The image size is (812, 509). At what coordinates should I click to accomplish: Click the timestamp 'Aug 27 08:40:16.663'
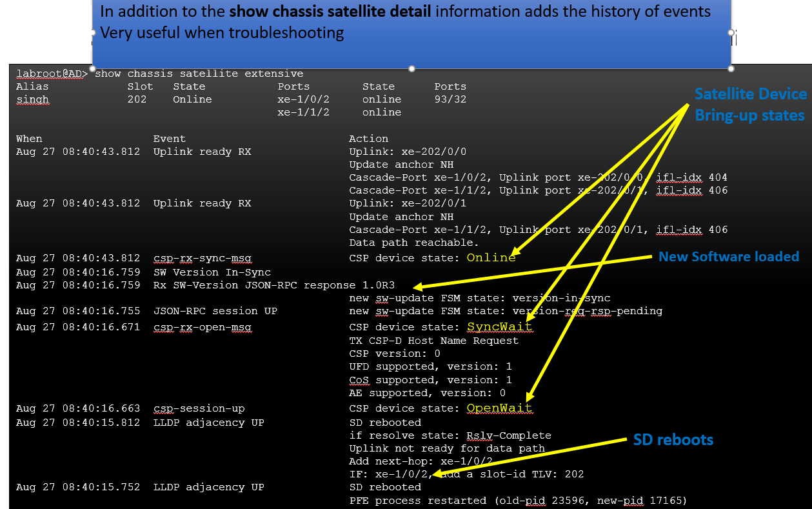78,408
